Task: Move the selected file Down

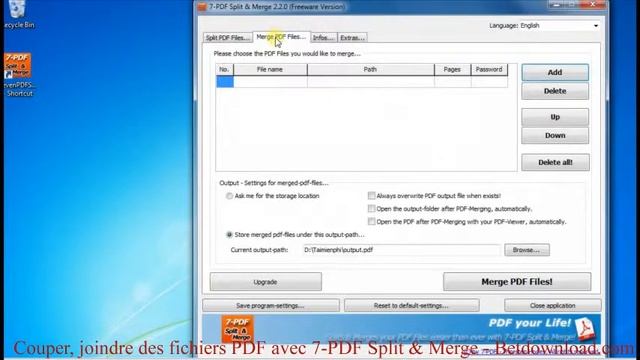Action: click(555, 136)
